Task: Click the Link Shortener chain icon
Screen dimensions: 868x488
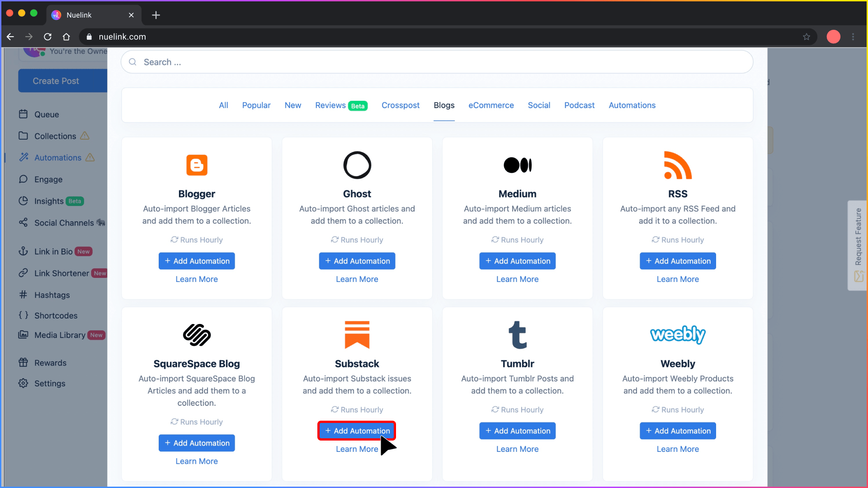Action: [x=24, y=273]
